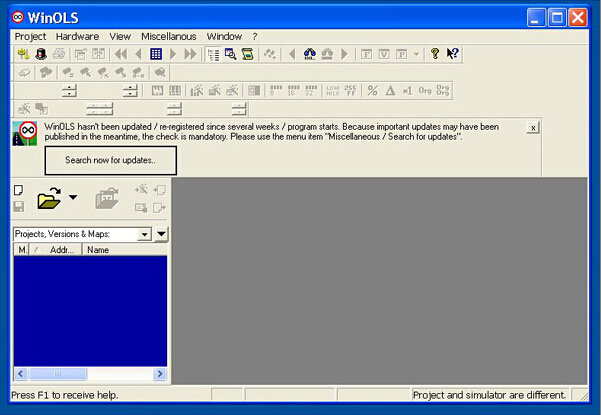The width and height of the screenshot is (601, 415).
Task: Click the WinOLS infinity road sign icon
Action: point(25,133)
